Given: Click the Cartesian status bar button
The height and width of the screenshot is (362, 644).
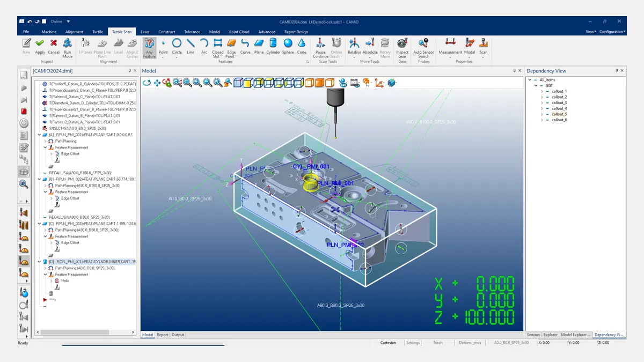Looking at the screenshot, I should pyautogui.click(x=388, y=343).
